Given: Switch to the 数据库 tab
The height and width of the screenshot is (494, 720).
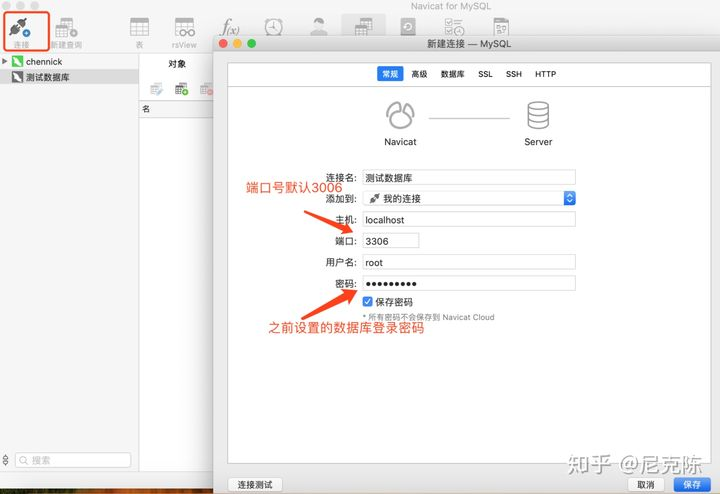Looking at the screenshot, I should (x=453, y=74).
